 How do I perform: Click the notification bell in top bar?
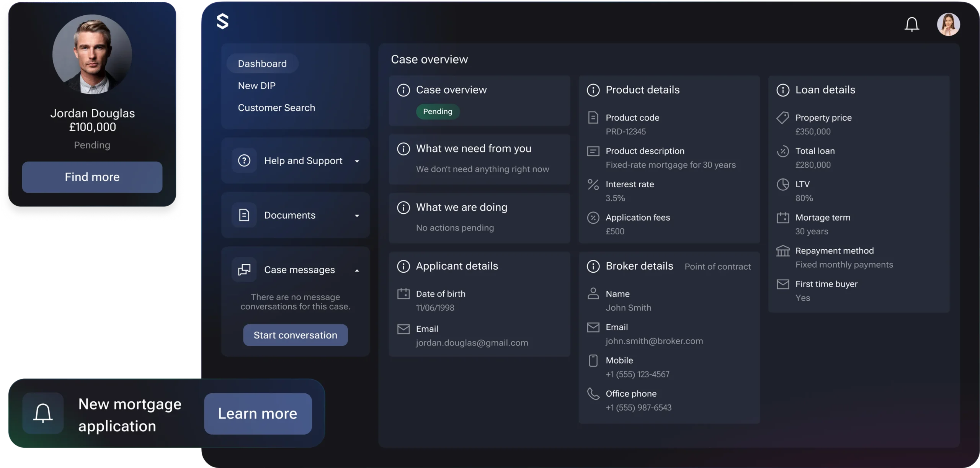click(911, 25)
